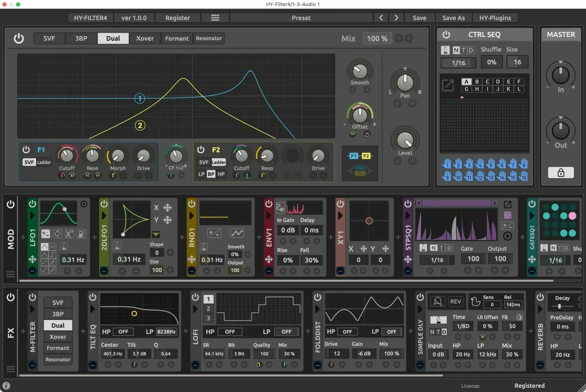586x392 pixels.
Task: Adjust the Mix 100% value slider
Action: click(377, 38)
